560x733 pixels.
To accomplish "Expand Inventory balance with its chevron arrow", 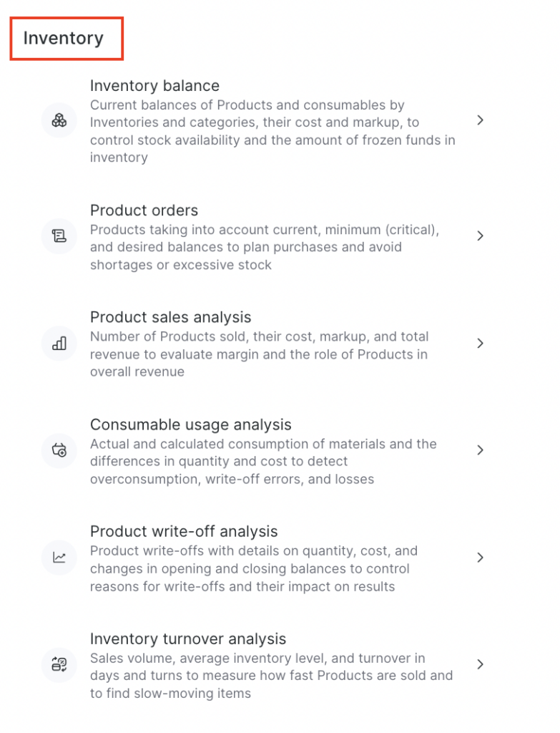I will [x=481, y=120].
